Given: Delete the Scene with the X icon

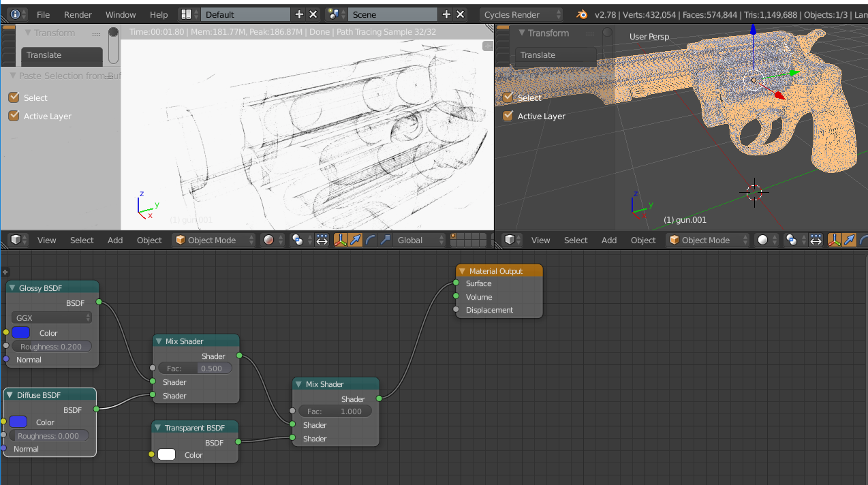Looking at the screenshot, I should coord(461,14).
